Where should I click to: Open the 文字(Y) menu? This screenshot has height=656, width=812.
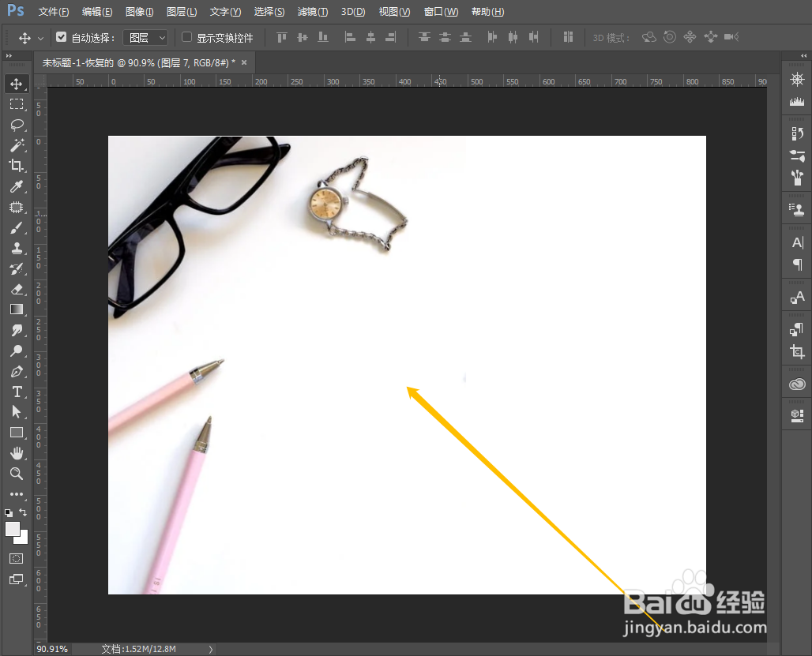pos(225,11)
